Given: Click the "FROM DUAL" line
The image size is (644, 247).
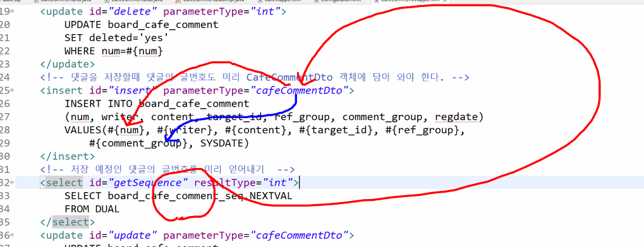Looking at the screenshot, I should point(92,209).
